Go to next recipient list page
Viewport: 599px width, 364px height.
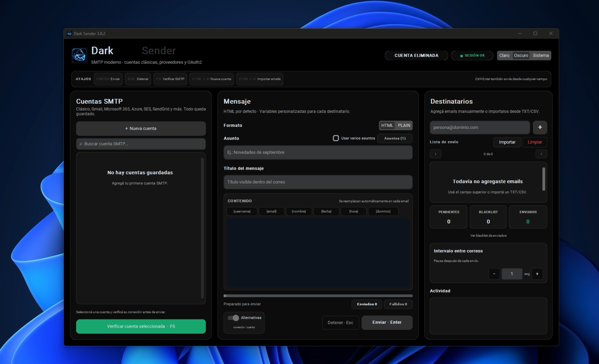tap(541, 154)
